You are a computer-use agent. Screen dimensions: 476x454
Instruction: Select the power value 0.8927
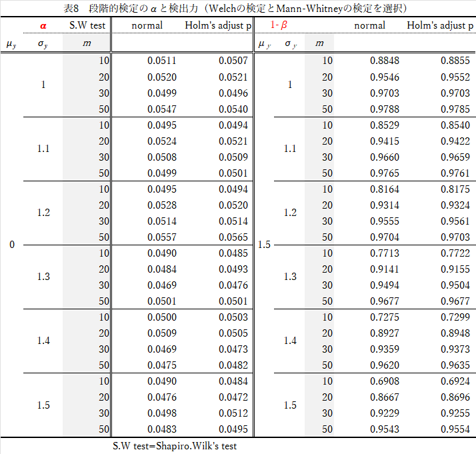coord(385,333)
